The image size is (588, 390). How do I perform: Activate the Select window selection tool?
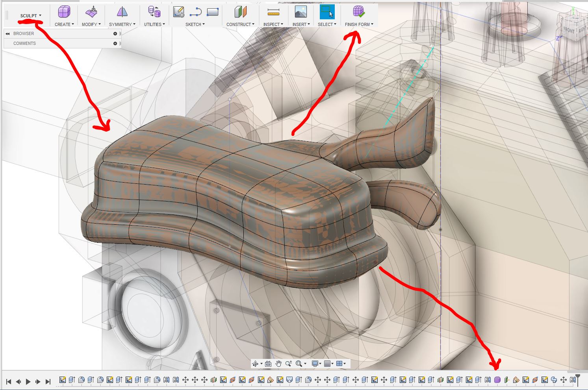pyautogui.click(x=327, y=12)
